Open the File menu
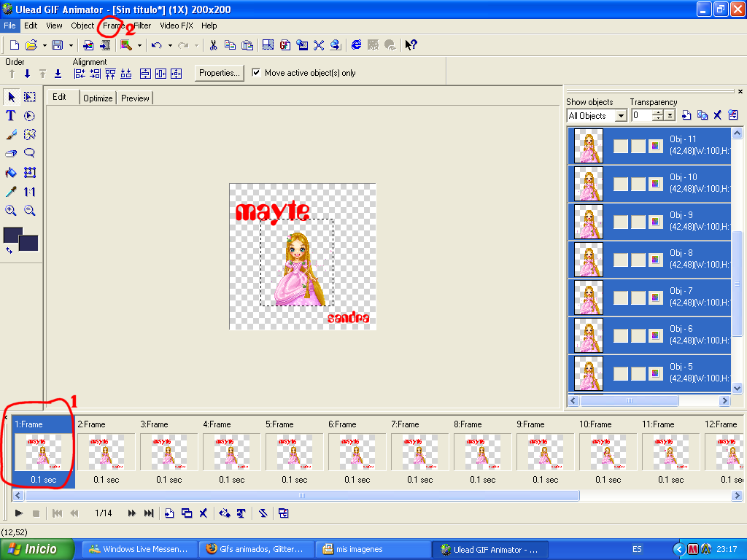The image size is (747, 560). [x=9, y=26]
